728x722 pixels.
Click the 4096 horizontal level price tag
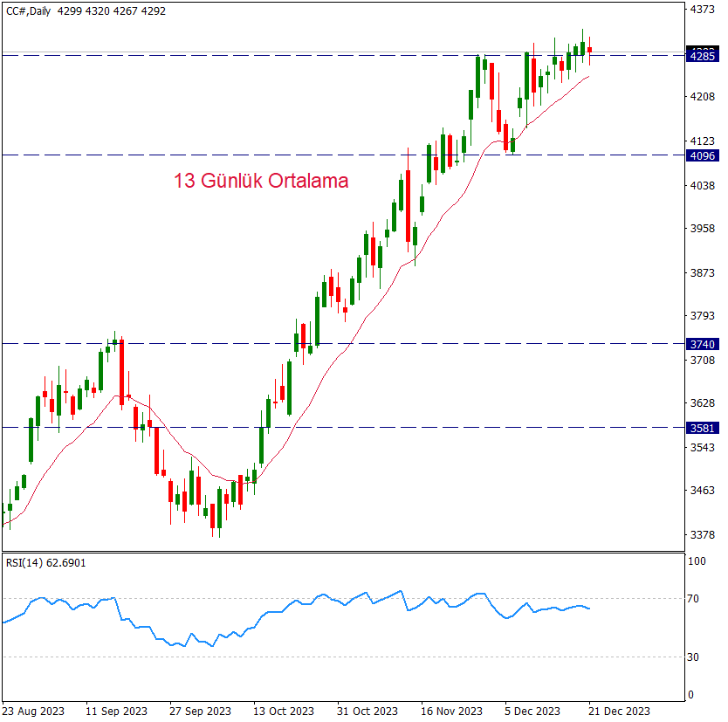[703, 156]
